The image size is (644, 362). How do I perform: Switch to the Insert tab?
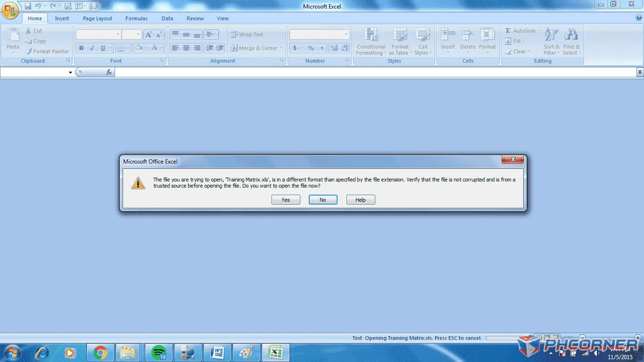pos(62,18)
